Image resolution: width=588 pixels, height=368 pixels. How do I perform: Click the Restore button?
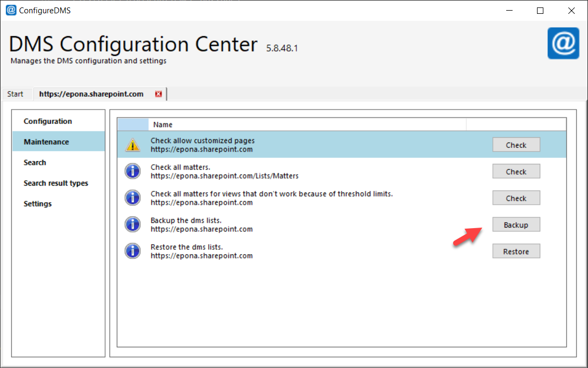pyautogui.click(x=516, y=252)
